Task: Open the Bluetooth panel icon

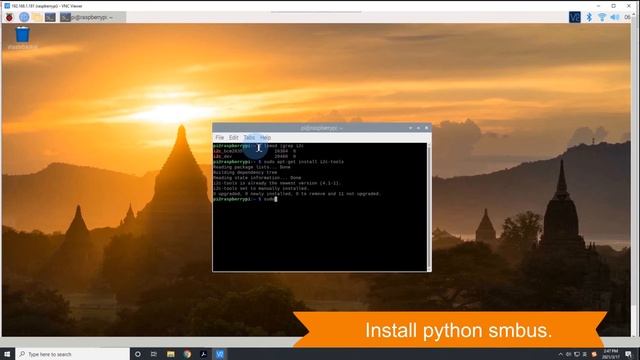Action: coord(589,17)
